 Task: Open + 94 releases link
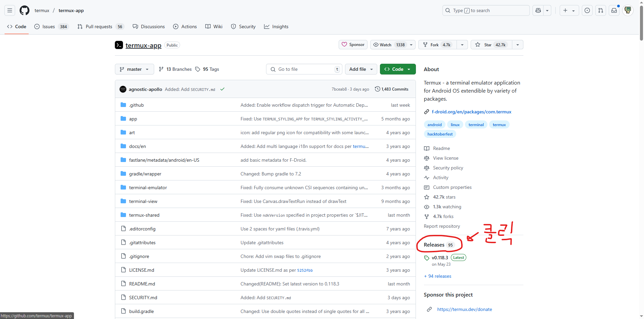[438, 276]
